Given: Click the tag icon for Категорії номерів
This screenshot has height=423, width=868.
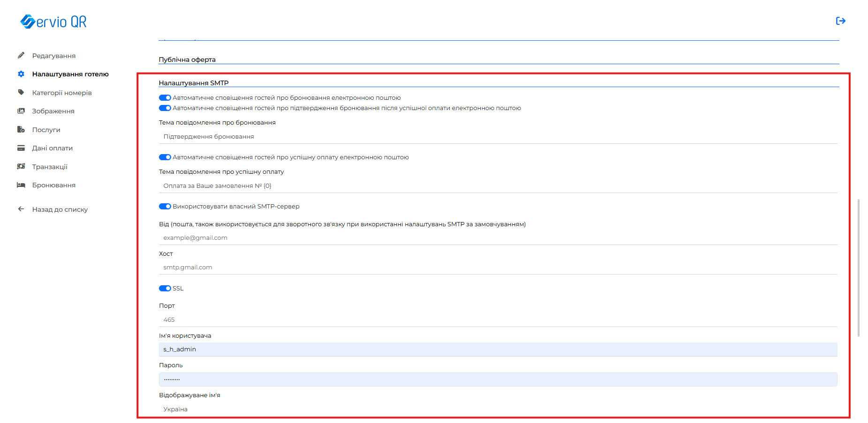Looking at the screenshot, I should point(21,92).
